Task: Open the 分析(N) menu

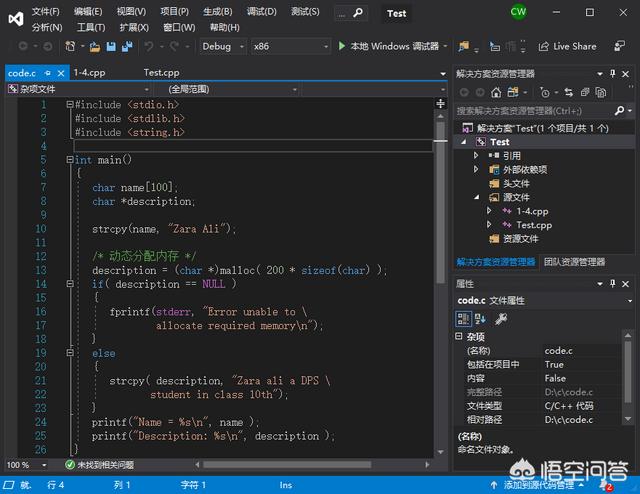Action: coord(47,27)
